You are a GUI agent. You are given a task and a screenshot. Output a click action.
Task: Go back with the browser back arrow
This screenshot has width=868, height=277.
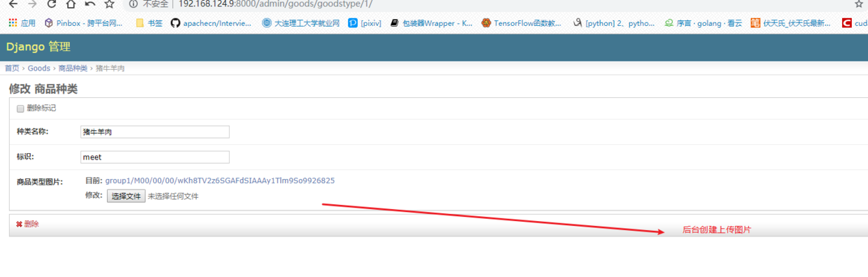click(x=13, y=4)
